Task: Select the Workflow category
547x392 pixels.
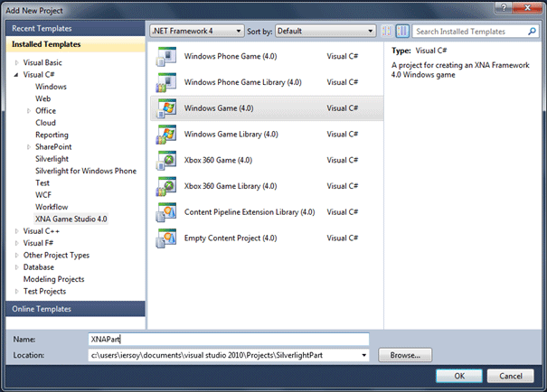Action: click(x=52, y=207)
